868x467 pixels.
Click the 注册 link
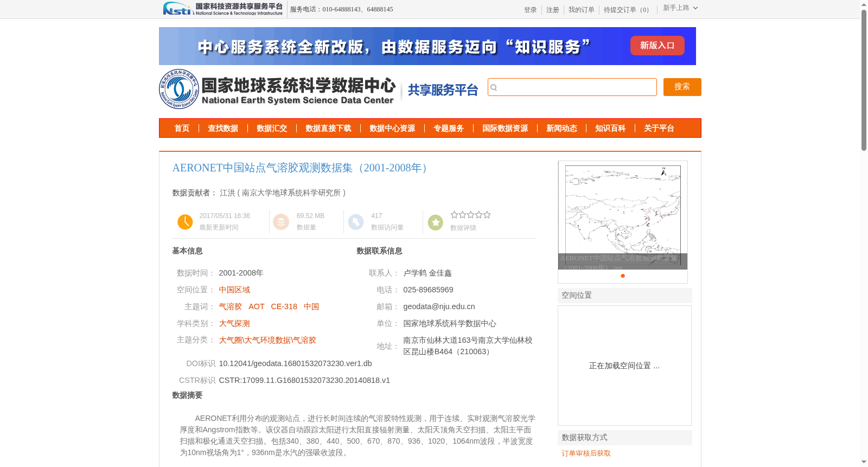[552, 10]
